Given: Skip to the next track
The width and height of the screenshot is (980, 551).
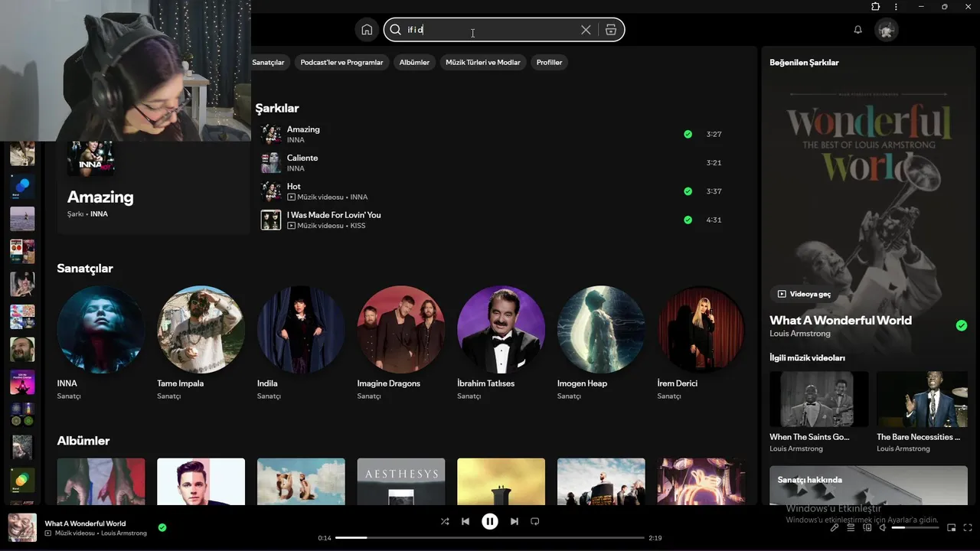Looking at the screenshot, I should tap(514, 521).
